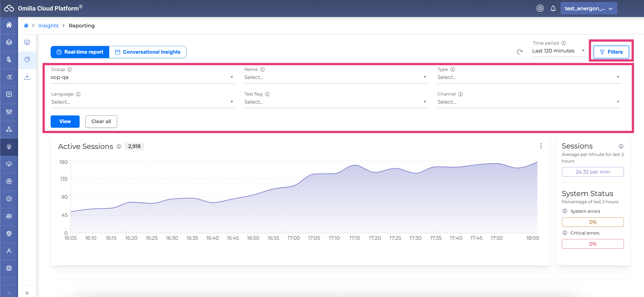This screenshot has width=644, height=297.
Task: Open the Group dropdown showing ocp-qa
Action: tap(142, 77)
